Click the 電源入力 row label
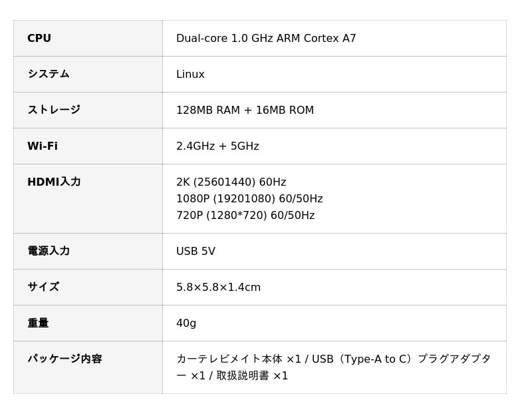The height and width of the screenshot is (414, 532). [49, 251]
